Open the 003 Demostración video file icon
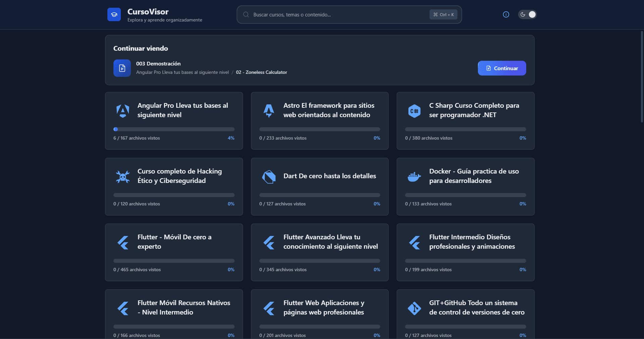The image size is (644, 339). click(x=122, y=68)
